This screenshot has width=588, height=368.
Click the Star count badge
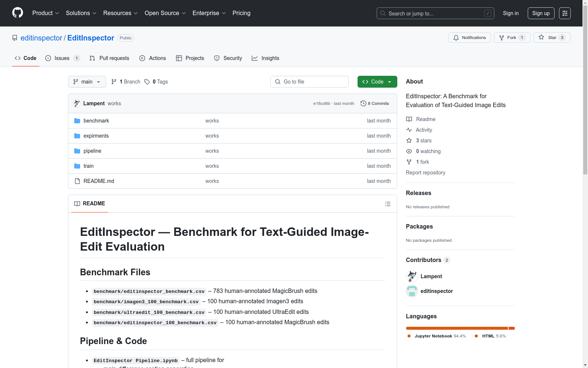tap(562, 38)
